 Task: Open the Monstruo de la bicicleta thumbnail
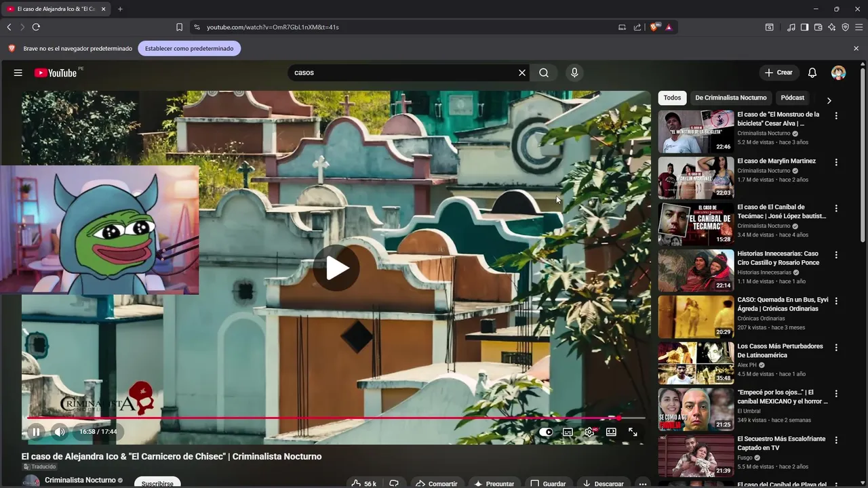point(696,131)
